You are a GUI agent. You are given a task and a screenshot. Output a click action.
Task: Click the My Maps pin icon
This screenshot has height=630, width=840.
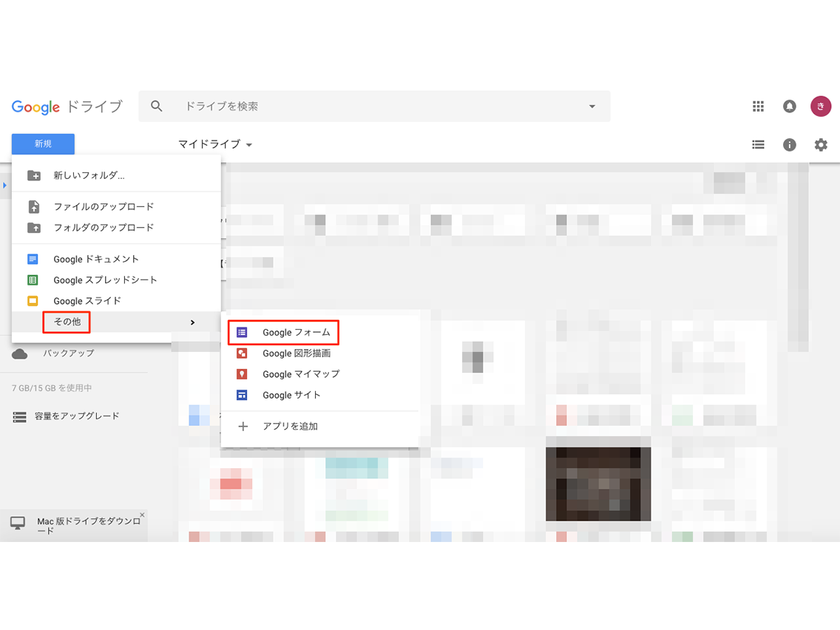242,374
